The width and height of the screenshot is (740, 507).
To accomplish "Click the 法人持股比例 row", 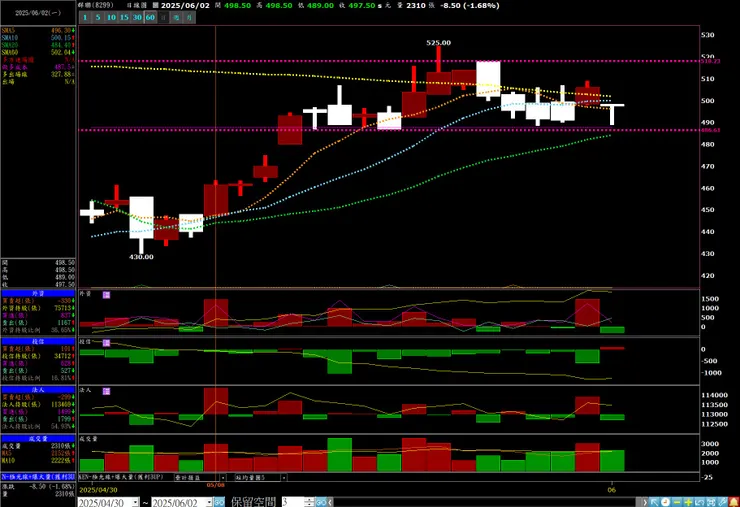I will click(38, 426).
